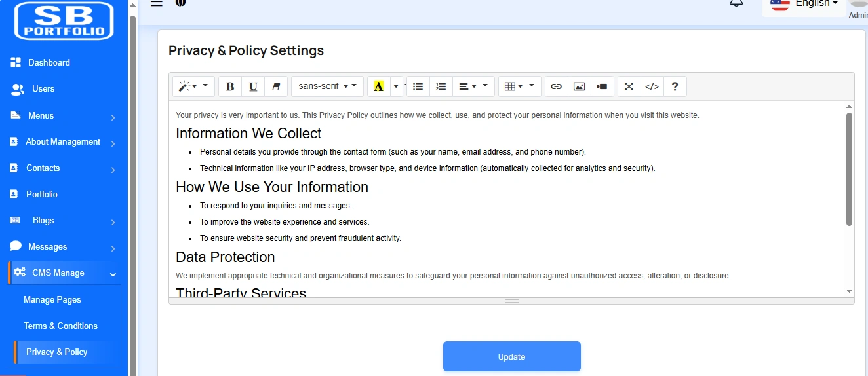Open the English language selector
The height and width of the screenshot is (376, 868).
[805, 4]
